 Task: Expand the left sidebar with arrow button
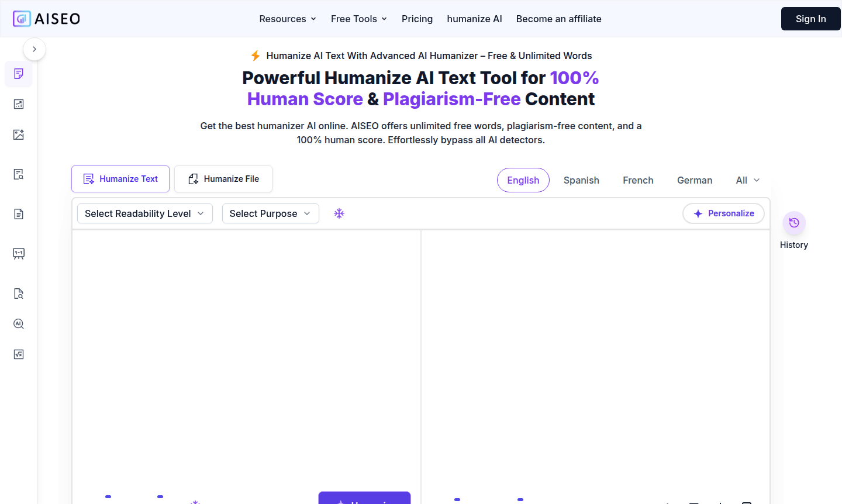point(34,49)
